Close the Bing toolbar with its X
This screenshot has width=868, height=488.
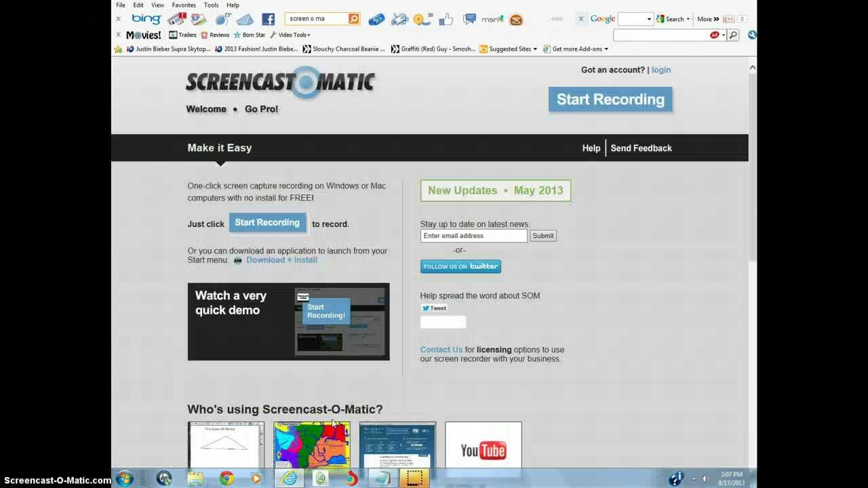(119, 19)
